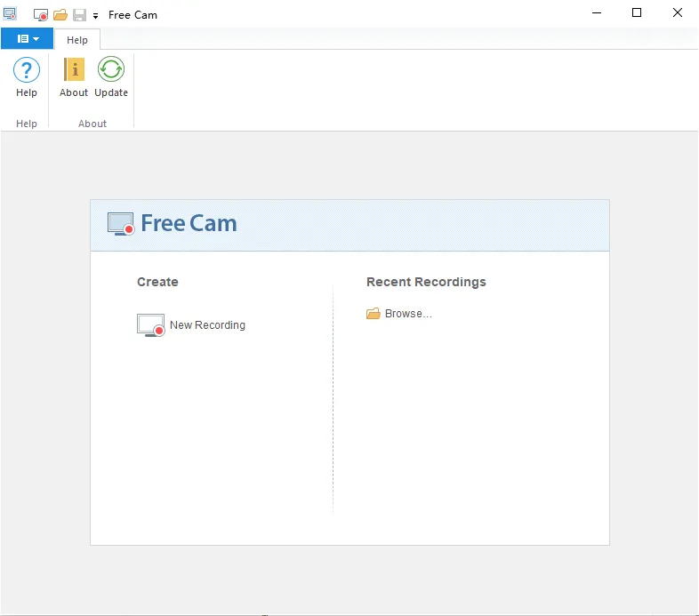699x616 pixels.
Task: Open the blue application menu dropdown
Action: pos(28,39)
